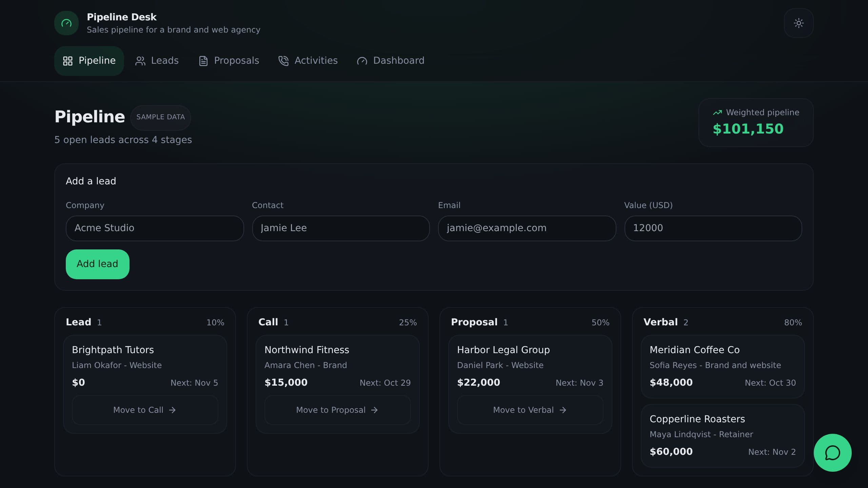
Task: Switch to the Leads tab
Action: point(157,61)
